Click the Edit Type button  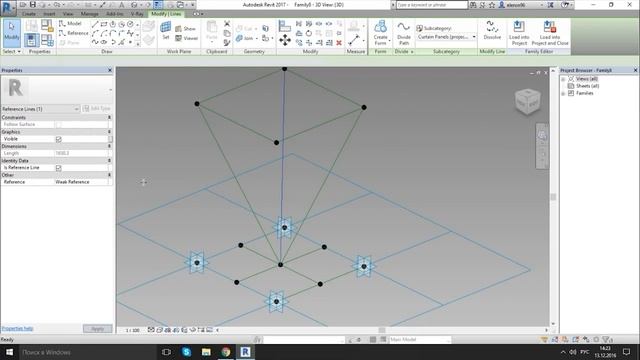[x=97, y=109]
